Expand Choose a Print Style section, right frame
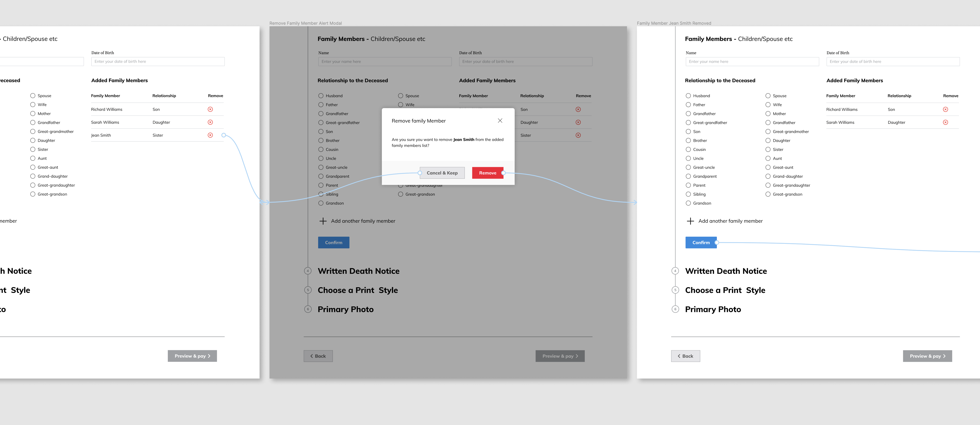 [x=725, y=290]
